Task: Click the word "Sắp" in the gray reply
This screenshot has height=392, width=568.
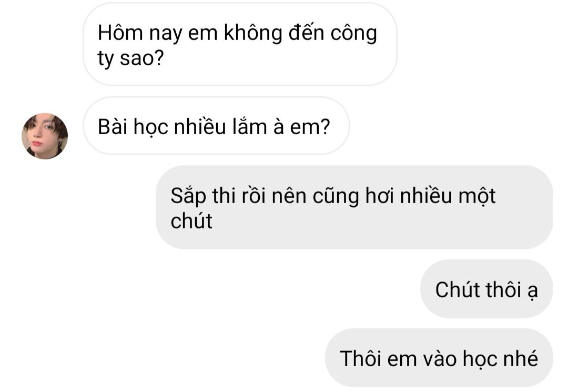Action: click(188, 196)
